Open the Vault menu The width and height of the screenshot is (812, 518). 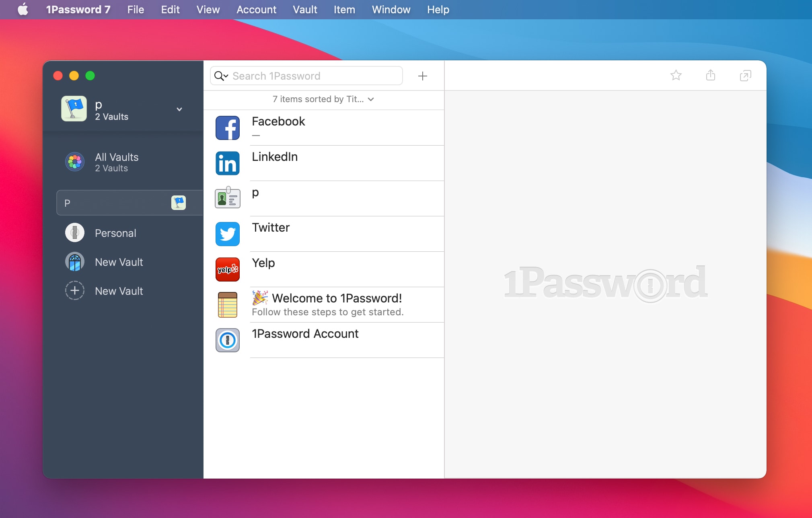coord(305,10)
